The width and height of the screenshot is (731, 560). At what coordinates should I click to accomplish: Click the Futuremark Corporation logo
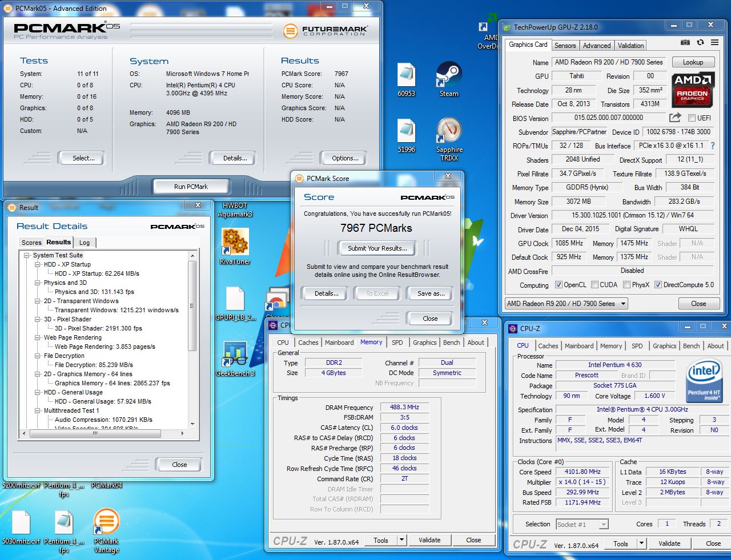[325, 30]
